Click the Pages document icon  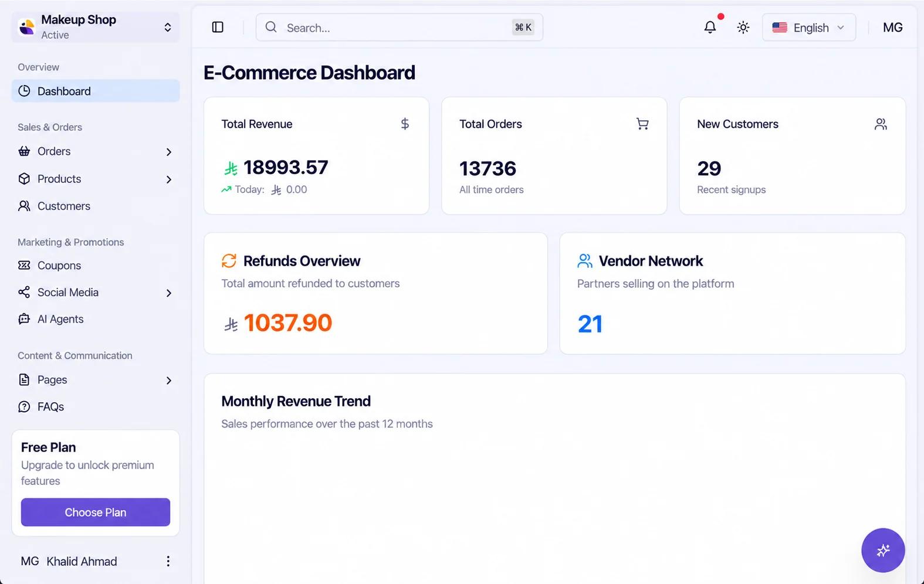click(24, 380)
